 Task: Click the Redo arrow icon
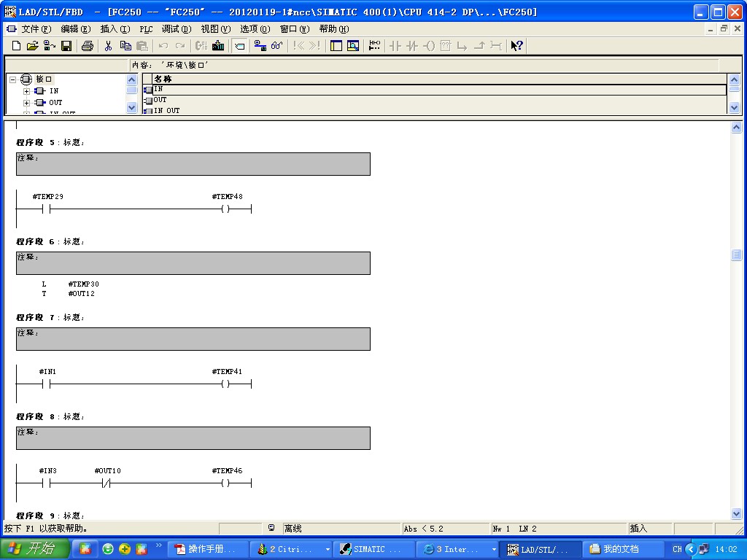(x=180, y=46)
